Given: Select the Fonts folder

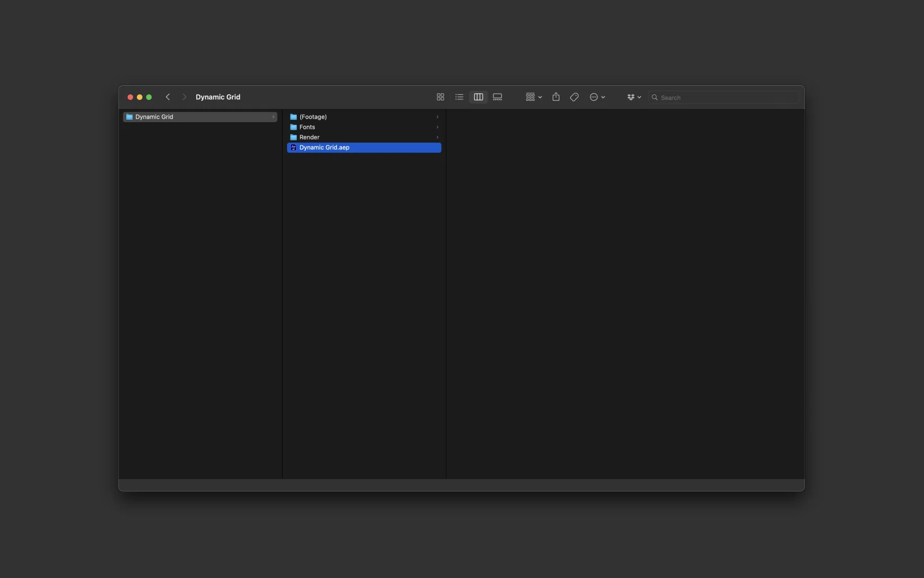Looking at the screenshot, I should (x=307, y=127).
